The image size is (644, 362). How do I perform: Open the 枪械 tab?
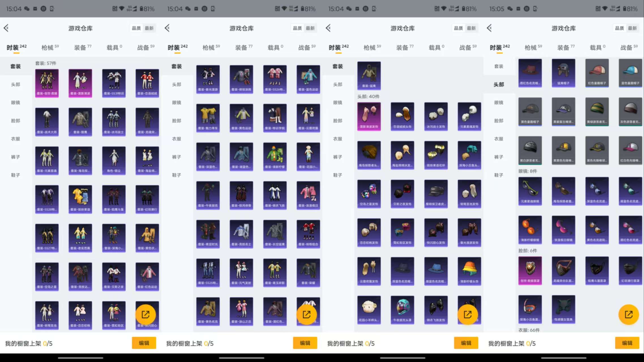coord(48,47)
